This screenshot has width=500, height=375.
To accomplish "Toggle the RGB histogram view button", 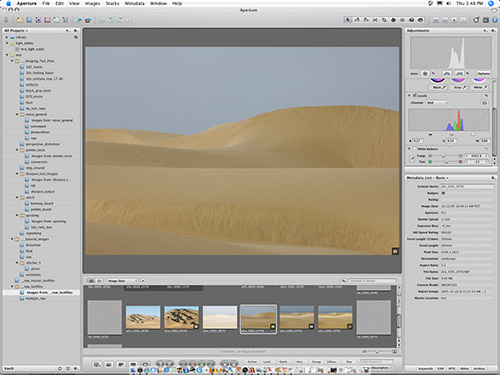I will click(459, 73).
